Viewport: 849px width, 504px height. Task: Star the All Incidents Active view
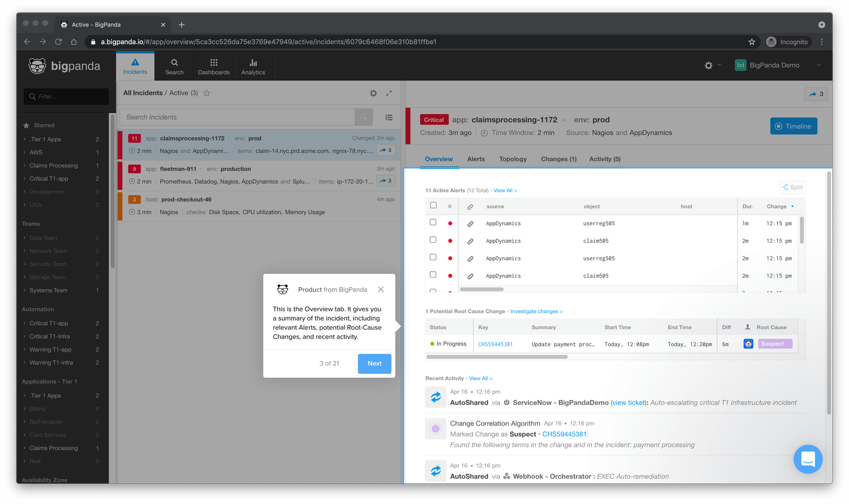207,93
